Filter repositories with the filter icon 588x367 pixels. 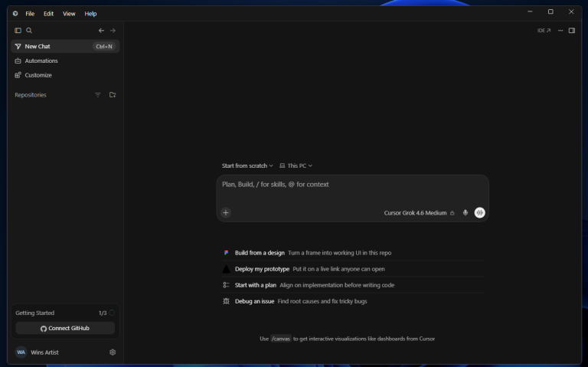(x=97, y=95)
